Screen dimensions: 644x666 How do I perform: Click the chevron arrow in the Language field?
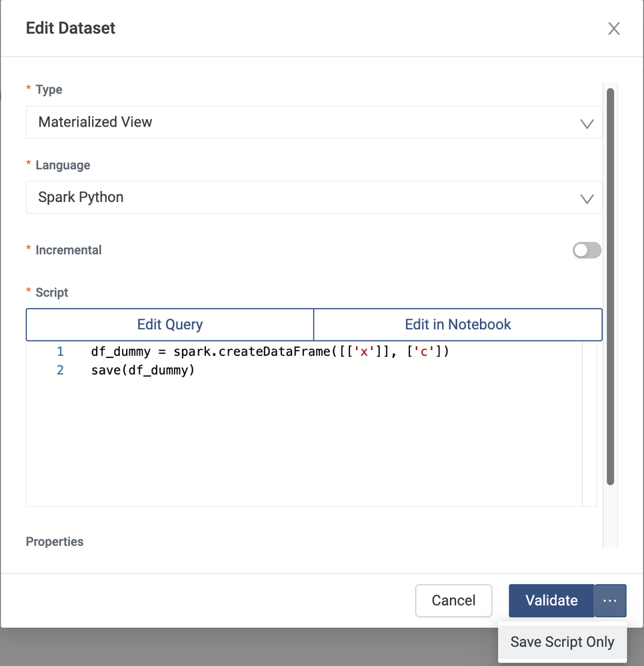tap(587, 199)
